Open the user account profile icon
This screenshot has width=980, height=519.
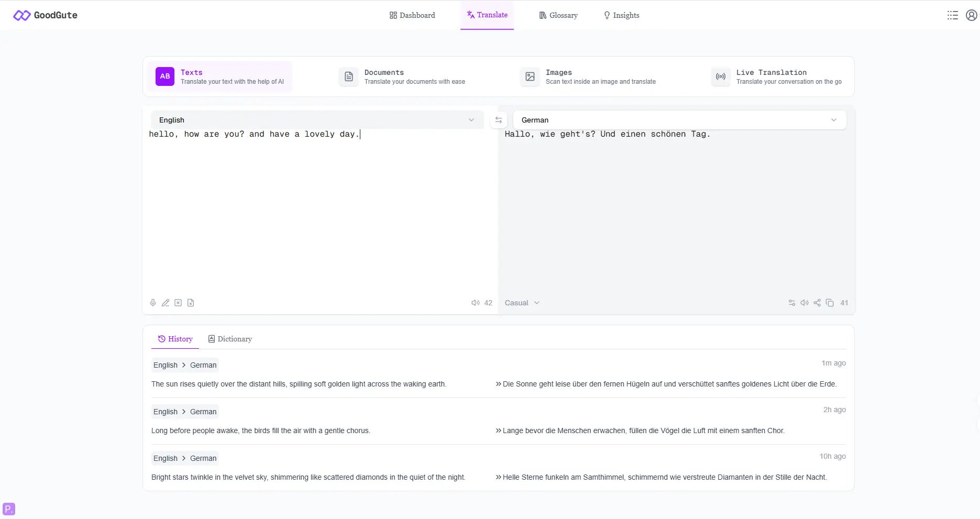(x=972, y=15)
